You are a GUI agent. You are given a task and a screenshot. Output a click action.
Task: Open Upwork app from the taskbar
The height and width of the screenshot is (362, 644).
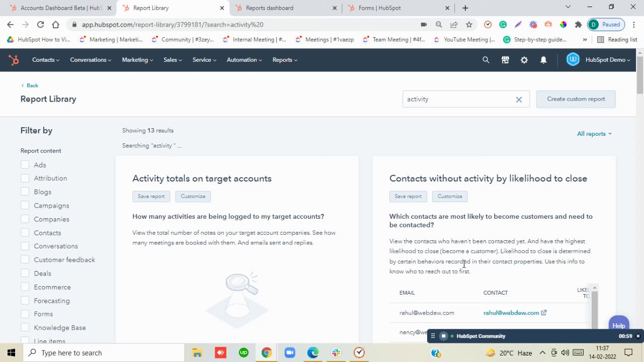244,352
